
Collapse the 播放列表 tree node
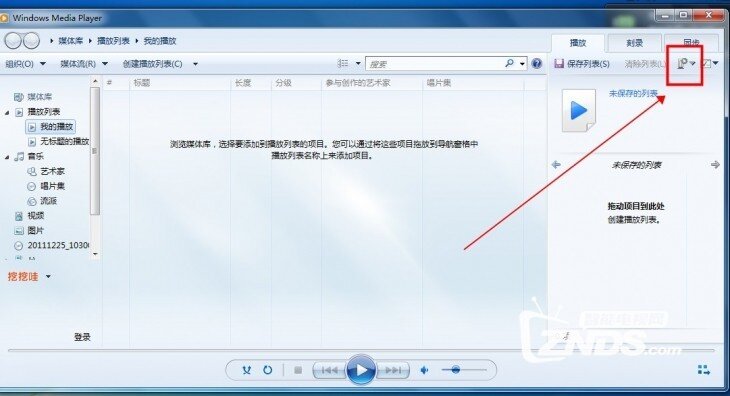coord(7,112)
